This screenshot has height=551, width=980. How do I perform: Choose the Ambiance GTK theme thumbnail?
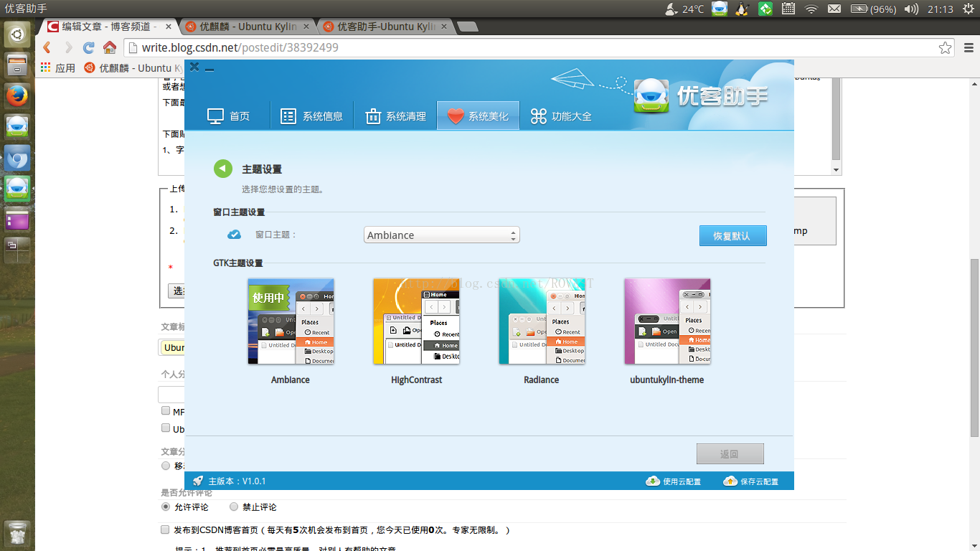click(291, 321)
